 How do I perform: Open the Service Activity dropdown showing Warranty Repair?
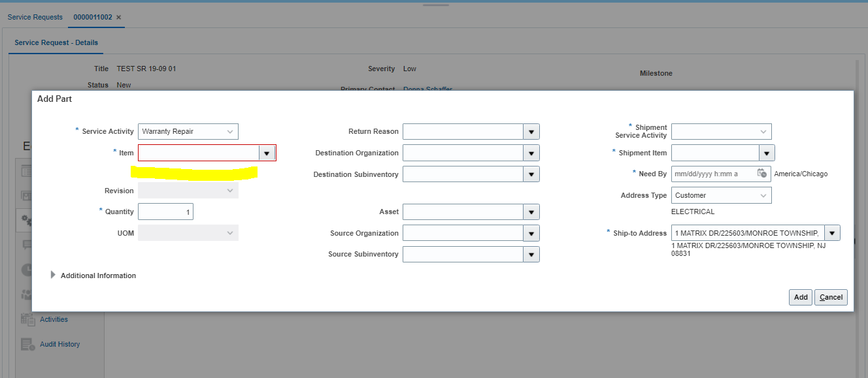(x=188, y=131)
